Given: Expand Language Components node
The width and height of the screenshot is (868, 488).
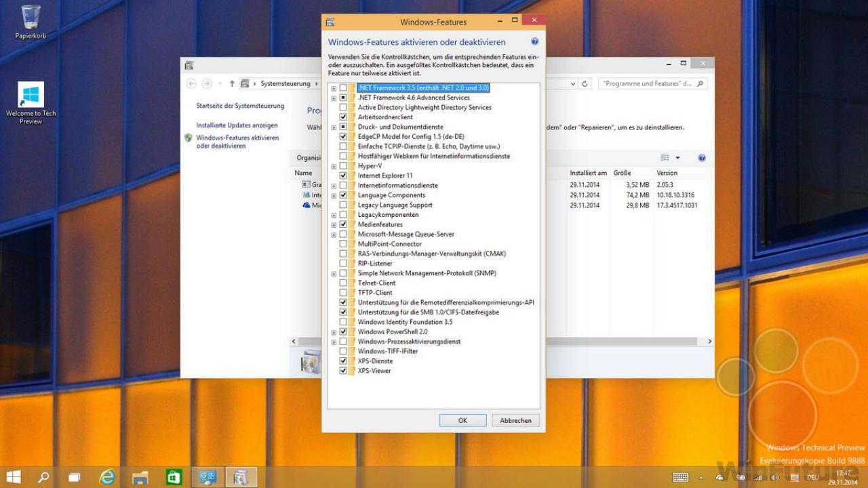Looking at the screenshot, I should coord(334,195).
